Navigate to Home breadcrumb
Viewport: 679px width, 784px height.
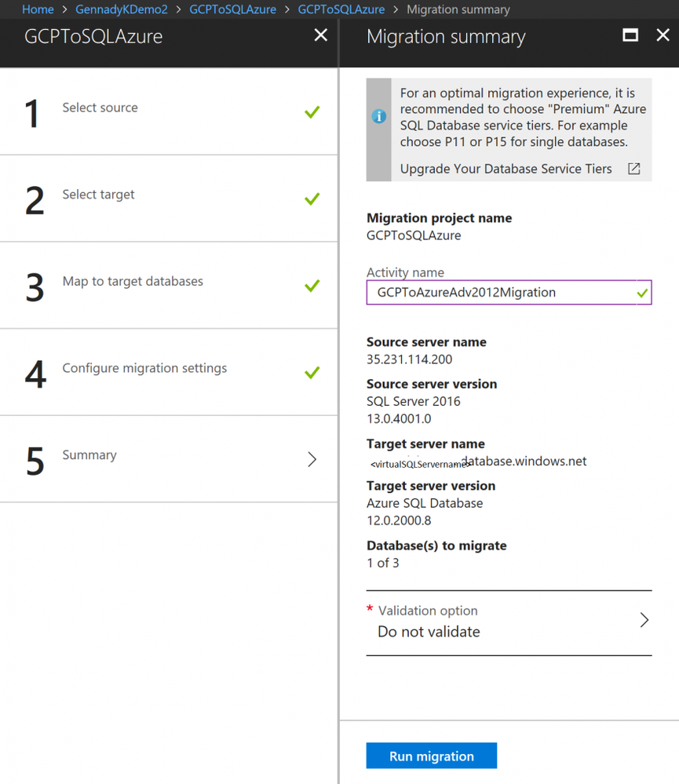click(x=38, y=9)
